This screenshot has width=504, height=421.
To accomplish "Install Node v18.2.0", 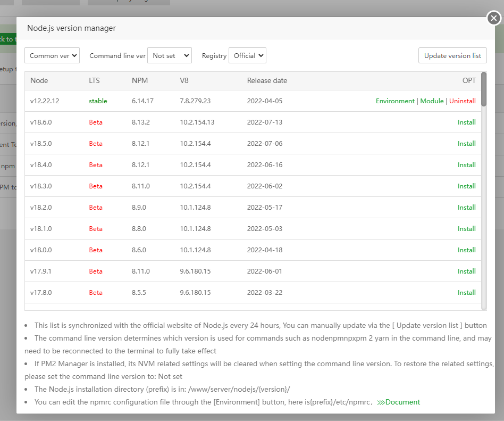I will click(x=466, y=208).
